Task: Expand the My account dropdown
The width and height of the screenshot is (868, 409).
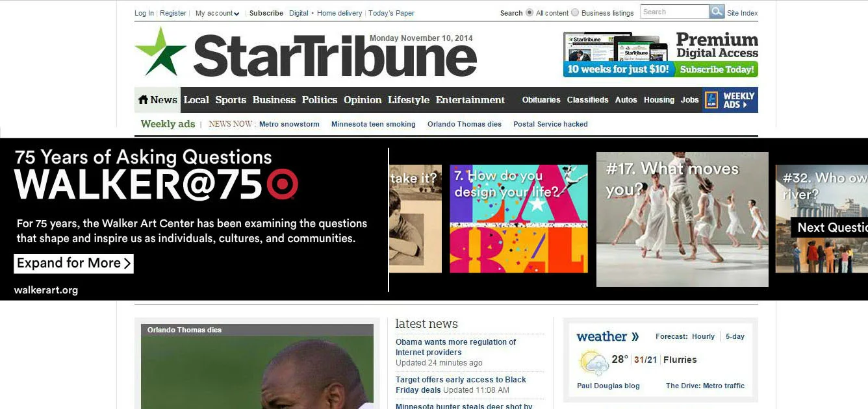Action: click(x=218, y=13)
